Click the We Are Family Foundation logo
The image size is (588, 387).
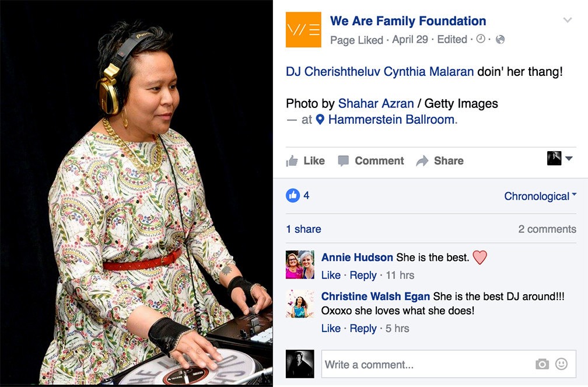click(303, 30)
